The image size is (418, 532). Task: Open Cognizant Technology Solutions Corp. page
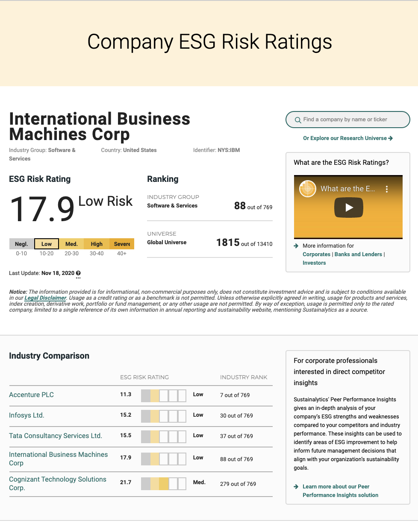(x=58, y=484)
